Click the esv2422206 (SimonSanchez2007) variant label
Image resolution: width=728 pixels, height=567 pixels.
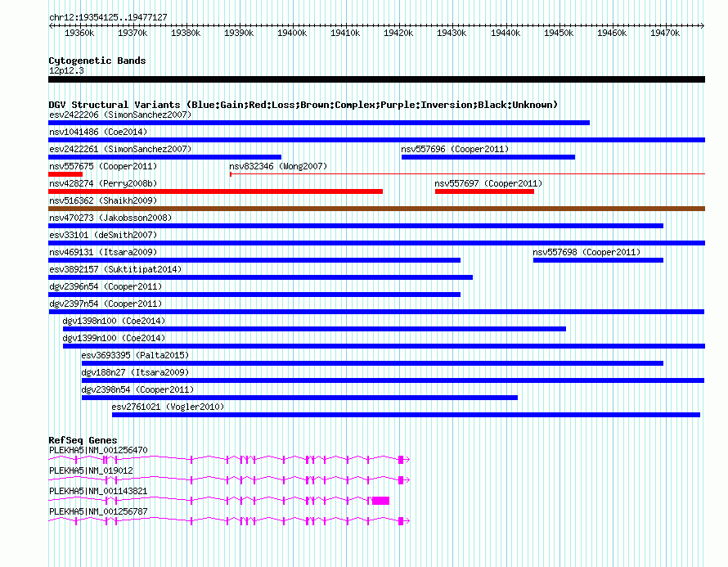point(120,115)
